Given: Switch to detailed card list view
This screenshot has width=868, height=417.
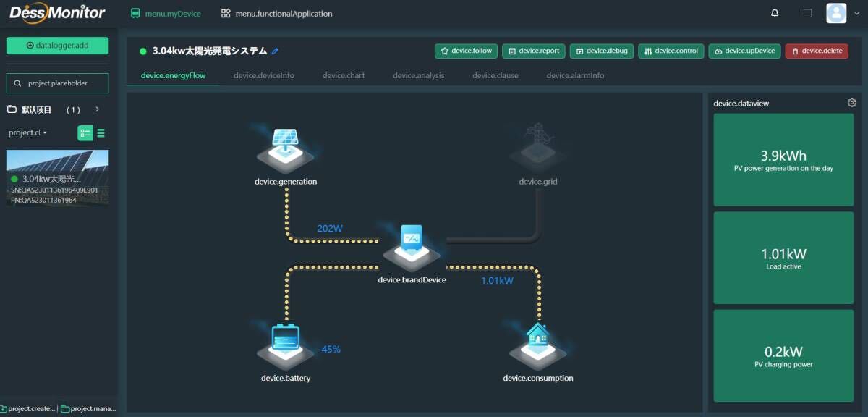Looking at the screenshot, I should 85,133.
